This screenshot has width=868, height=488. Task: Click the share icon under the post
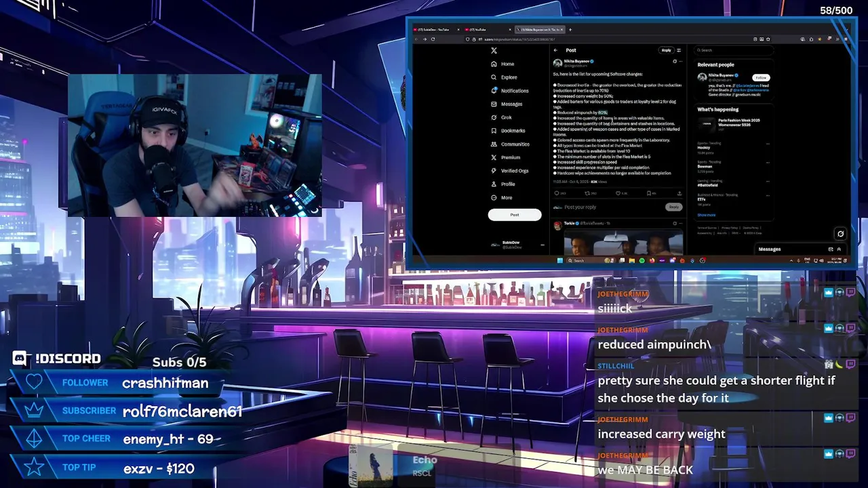pos(679,193)
